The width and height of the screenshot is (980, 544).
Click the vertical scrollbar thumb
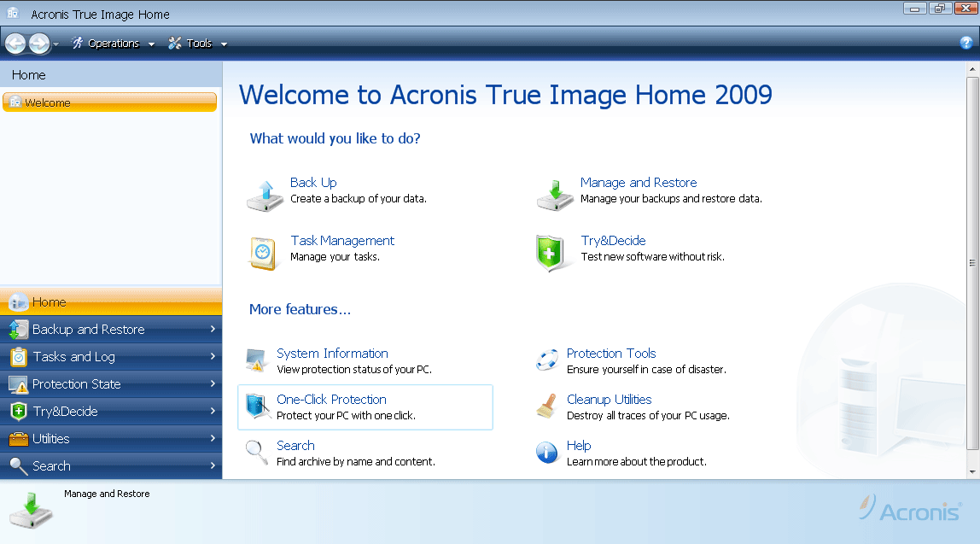point(972,263)
